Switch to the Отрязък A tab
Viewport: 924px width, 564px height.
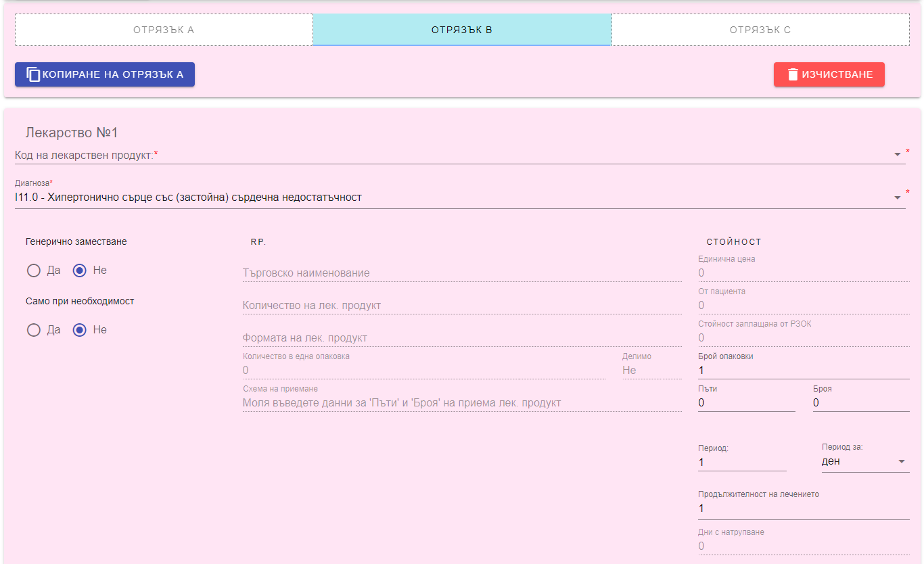pos(164,30)
